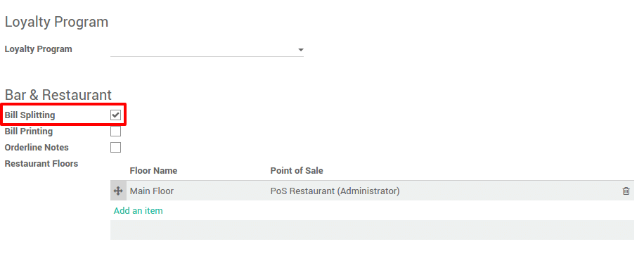
Task: Uncheck the Bill Splitting checkbox
Action: (115, 115)
